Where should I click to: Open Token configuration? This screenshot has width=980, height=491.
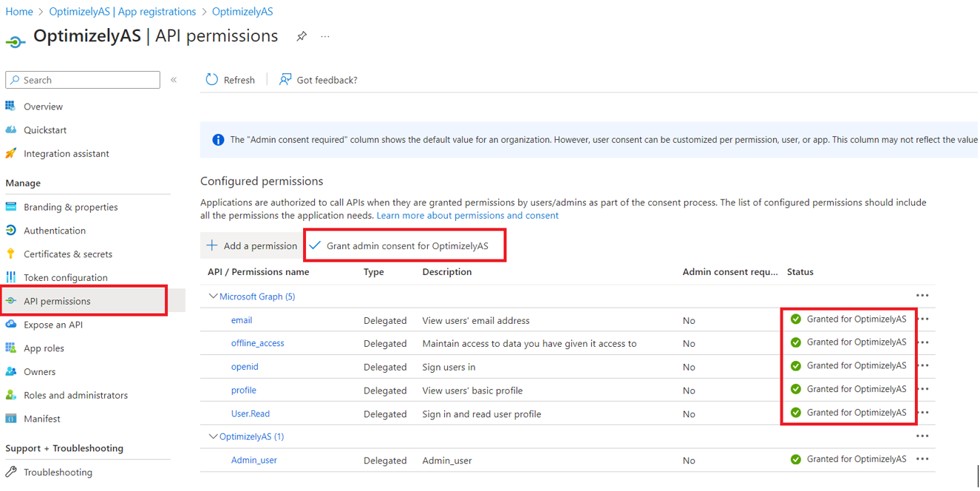pyautogui.click(x=66, y=277)
